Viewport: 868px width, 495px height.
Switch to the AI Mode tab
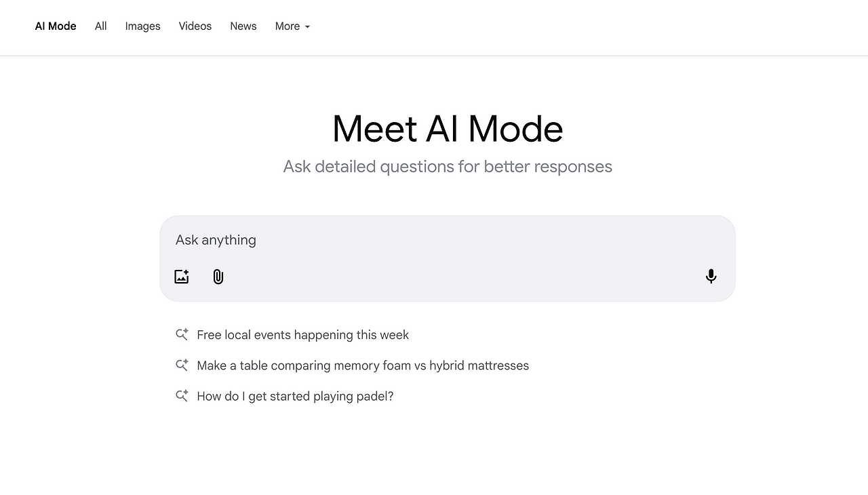pyautogui.click(x=56, y=26)
